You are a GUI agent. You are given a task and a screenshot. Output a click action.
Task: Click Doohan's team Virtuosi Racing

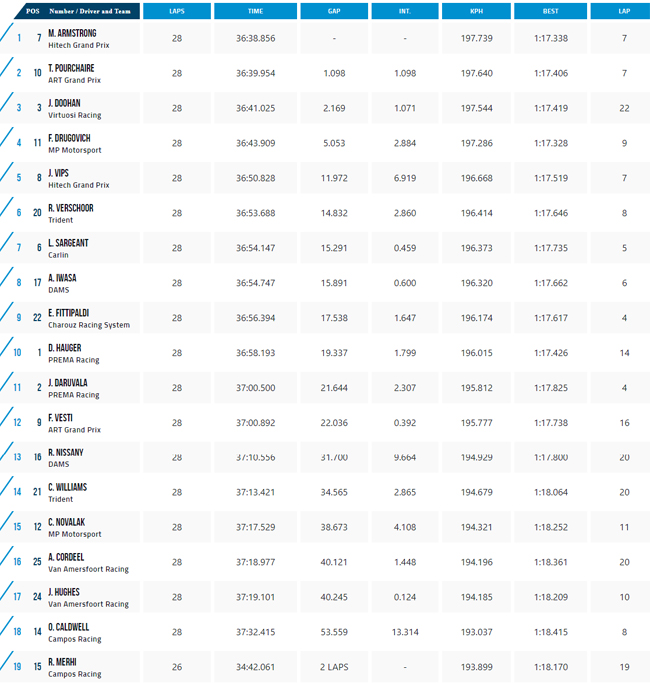[x=74, y=115]
